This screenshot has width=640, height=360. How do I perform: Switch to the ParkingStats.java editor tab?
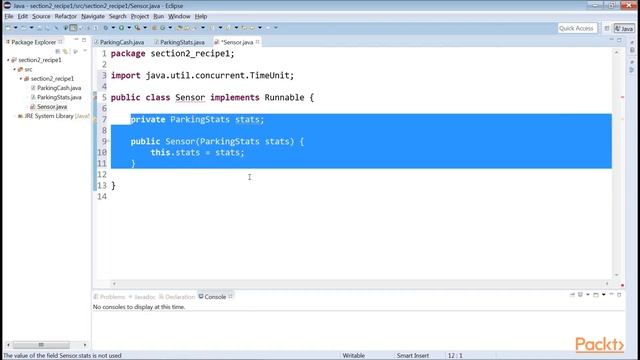pyautogui.click(x=182, y=42)
